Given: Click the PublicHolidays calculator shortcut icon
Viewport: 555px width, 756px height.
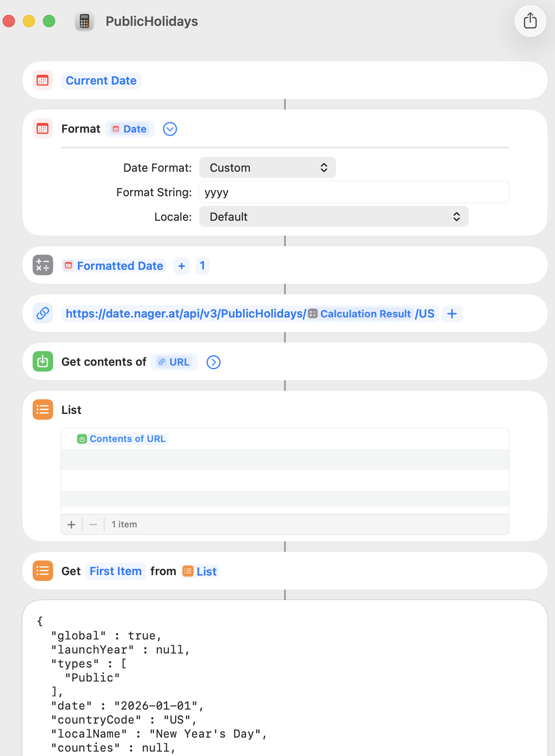Looking at the screenshot, I should [x=84, y=21].
